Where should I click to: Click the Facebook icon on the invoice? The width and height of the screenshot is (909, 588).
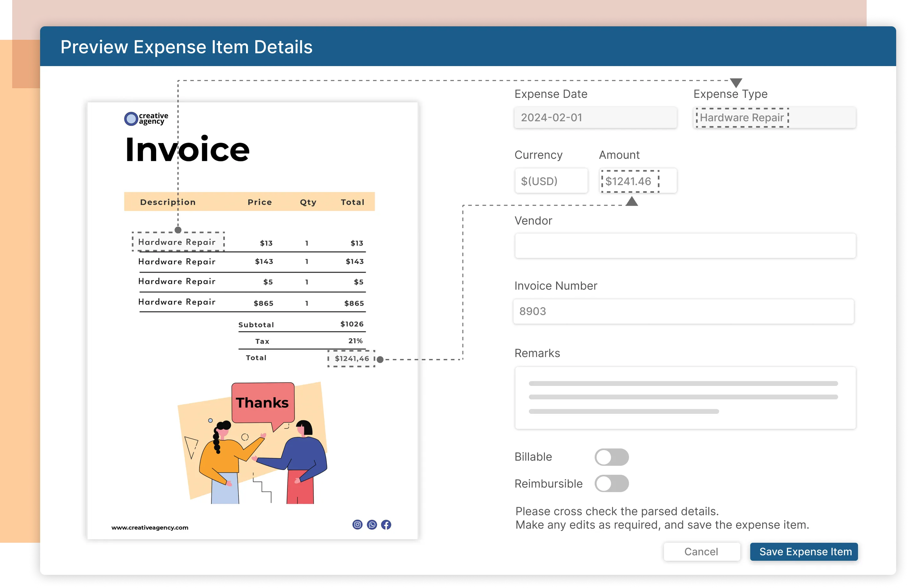coord(387,524)
